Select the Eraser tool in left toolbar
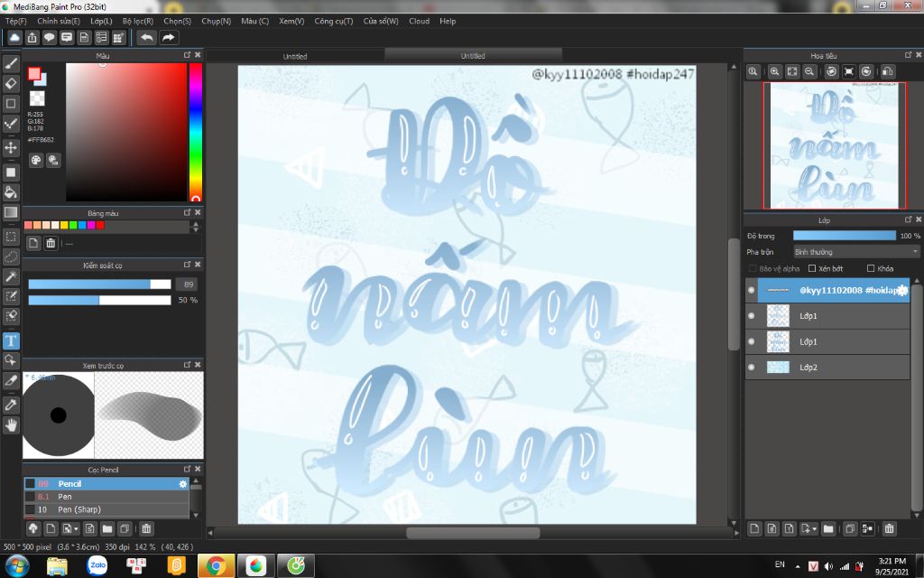The height and width of the screenshot is (578, 924). [11, 83]
